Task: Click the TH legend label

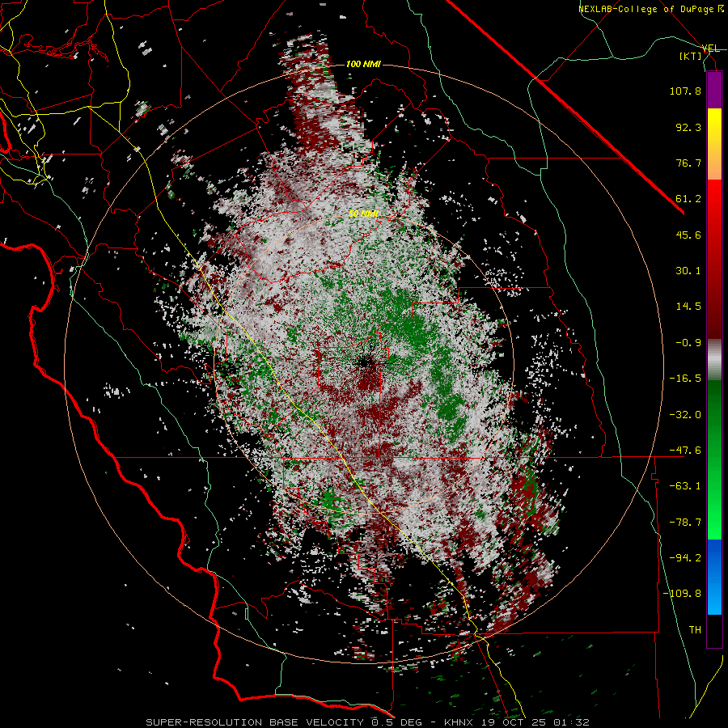Action: (695, 630)
